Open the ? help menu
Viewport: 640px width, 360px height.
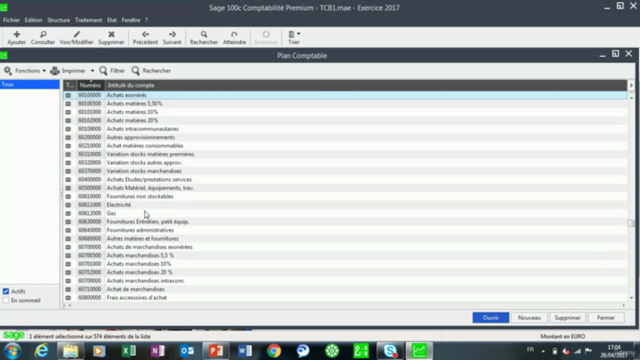click(x=146, y=20)
